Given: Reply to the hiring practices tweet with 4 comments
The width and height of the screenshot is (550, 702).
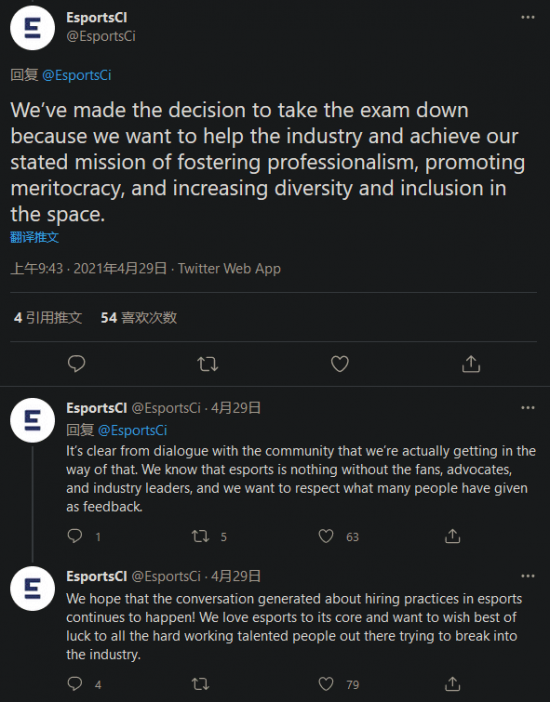Looking at the screenshot, I should [x=75, y=684].
